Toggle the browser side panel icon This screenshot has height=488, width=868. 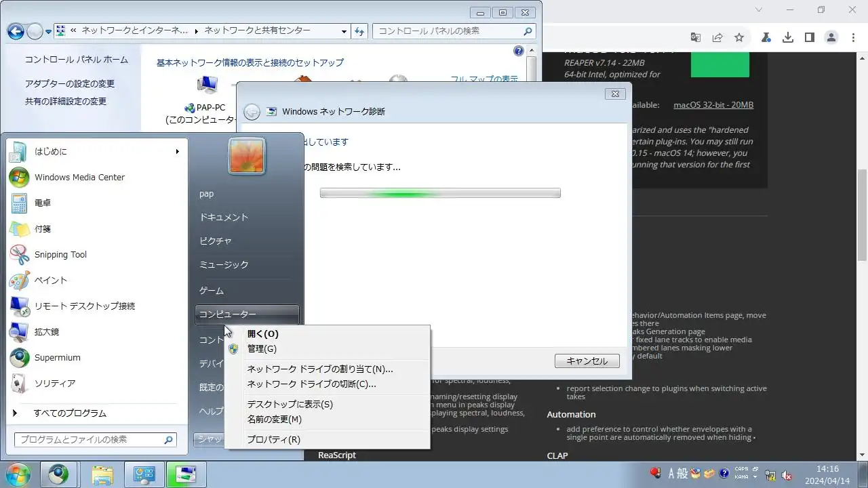click(x=809, y=37)
